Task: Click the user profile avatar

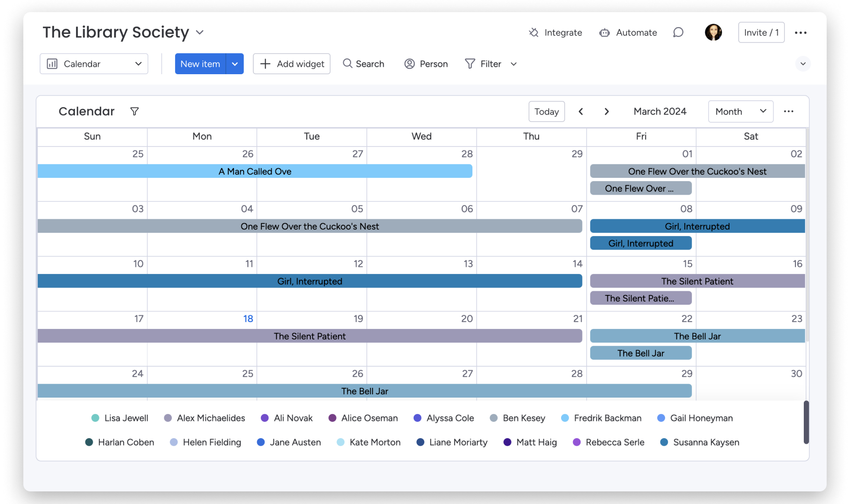Action: 713,32
